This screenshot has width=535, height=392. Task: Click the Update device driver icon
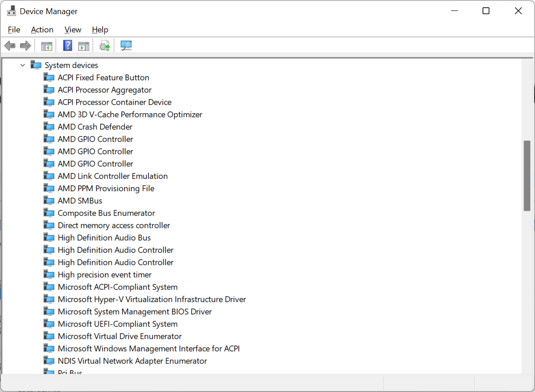pyautogui.click(x=105, y=46)
